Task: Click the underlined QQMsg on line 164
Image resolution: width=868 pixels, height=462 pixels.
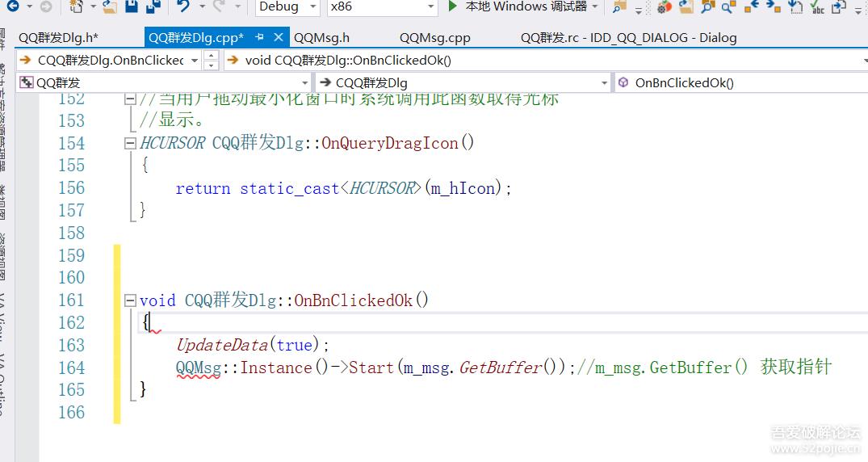Action: 198,367
